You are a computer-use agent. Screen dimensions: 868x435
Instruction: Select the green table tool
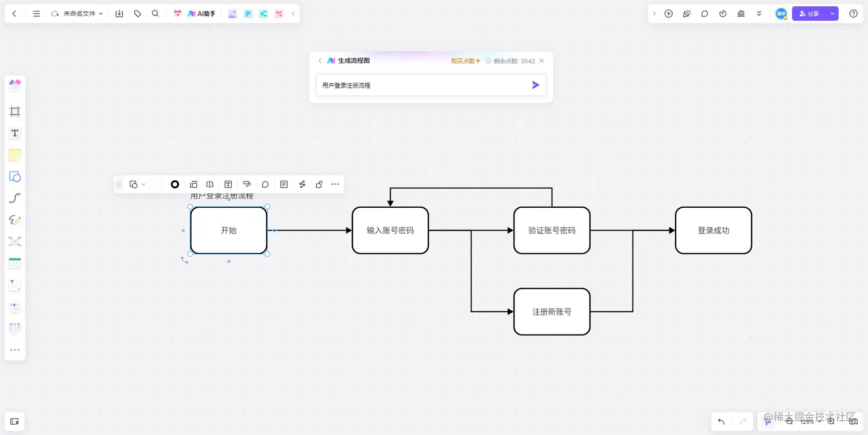click(x=15, y=264)
